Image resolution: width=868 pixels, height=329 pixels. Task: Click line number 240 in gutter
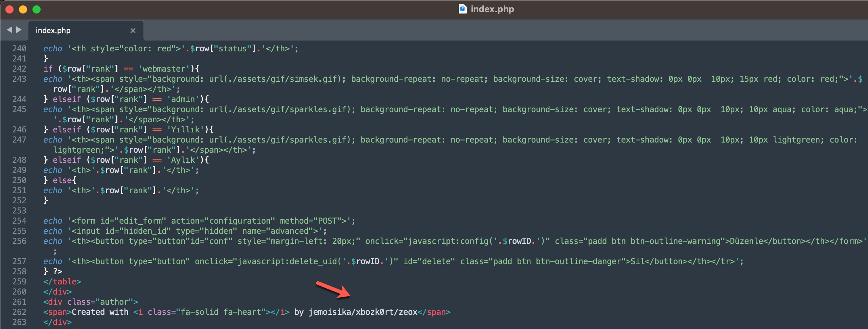[19, 49]
